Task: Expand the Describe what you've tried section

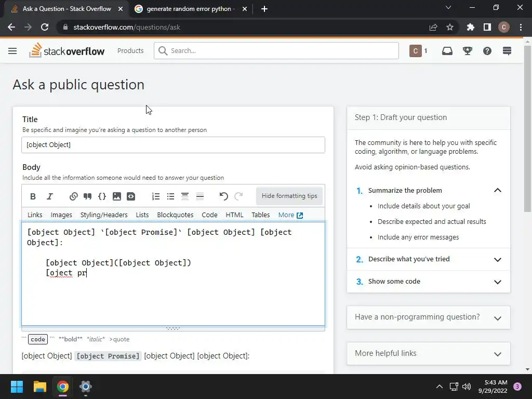Action: coord(497,260)
